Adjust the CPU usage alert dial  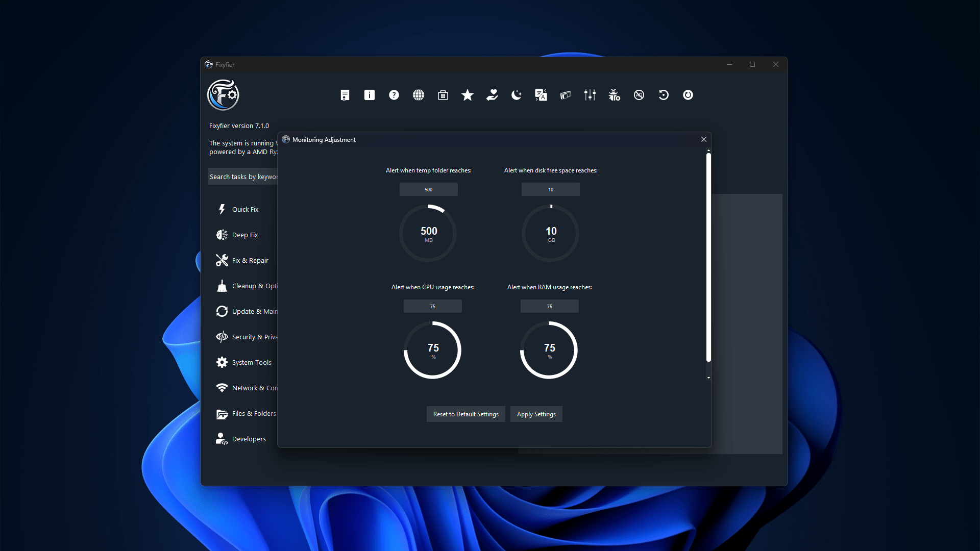click(x=433, y=349)
